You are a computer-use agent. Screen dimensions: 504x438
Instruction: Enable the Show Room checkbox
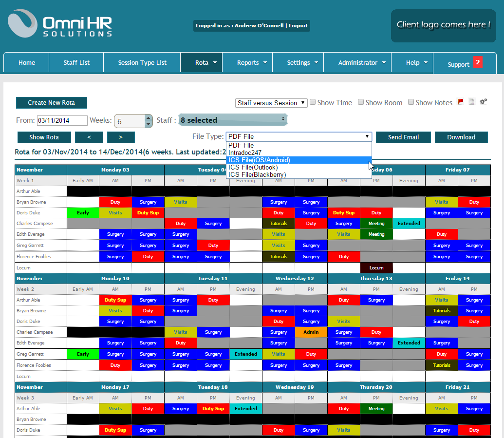coord(361,102)
